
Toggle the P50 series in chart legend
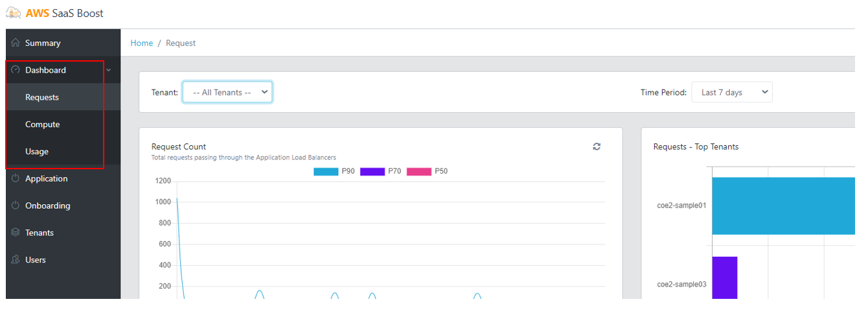coord(419,172)
